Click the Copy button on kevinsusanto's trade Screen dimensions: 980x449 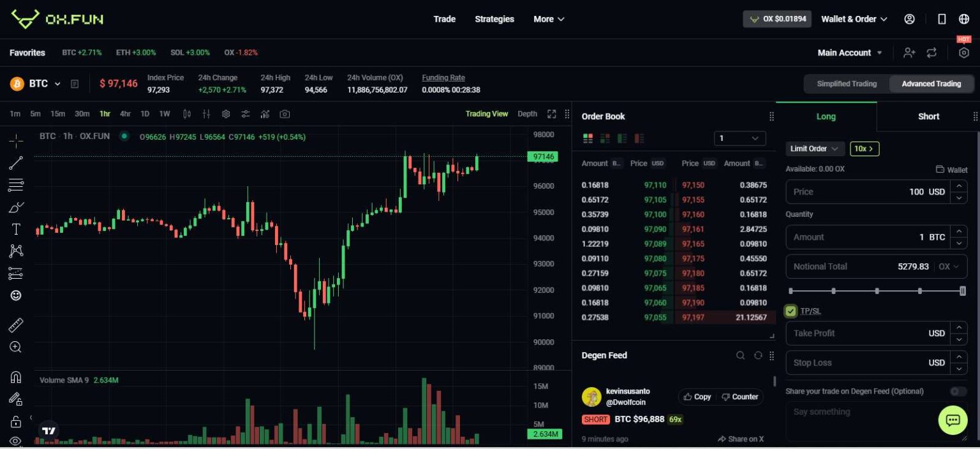(697, 397)
